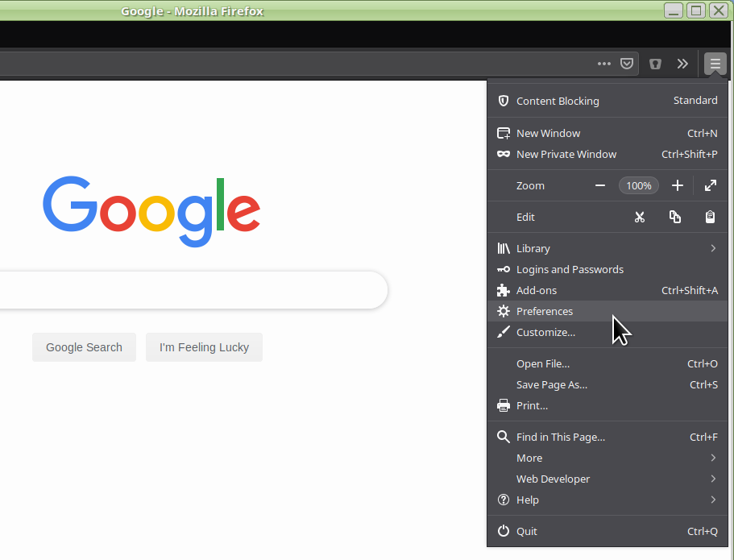Click the hamburger menu button
This screenshot has height=560, width=734.
coord(715,64)
